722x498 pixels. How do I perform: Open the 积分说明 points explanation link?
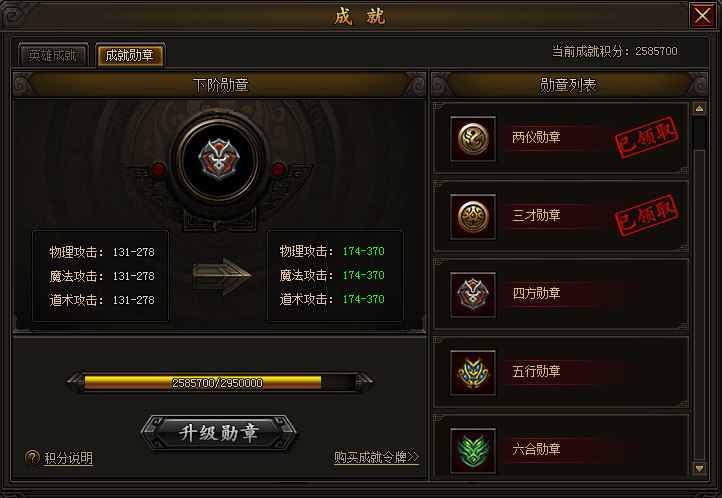click(x=68, y=458)
